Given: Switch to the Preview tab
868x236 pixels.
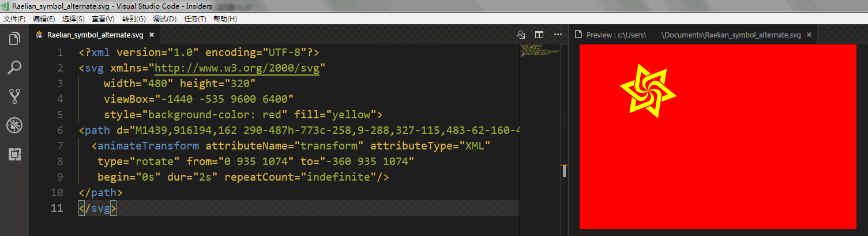Looking at the screenshot, I should [693, 35].
